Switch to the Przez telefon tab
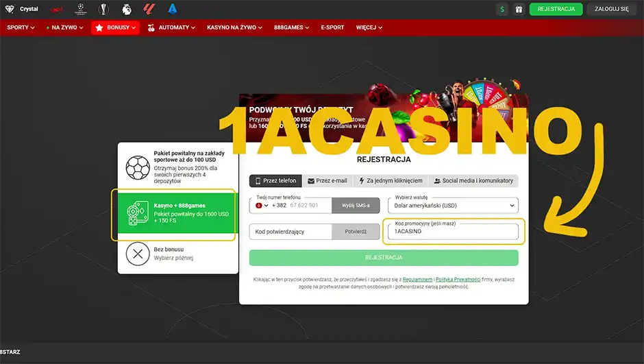Screen dimensions: 644x364 pyautogui.click(x=275, y=181)
